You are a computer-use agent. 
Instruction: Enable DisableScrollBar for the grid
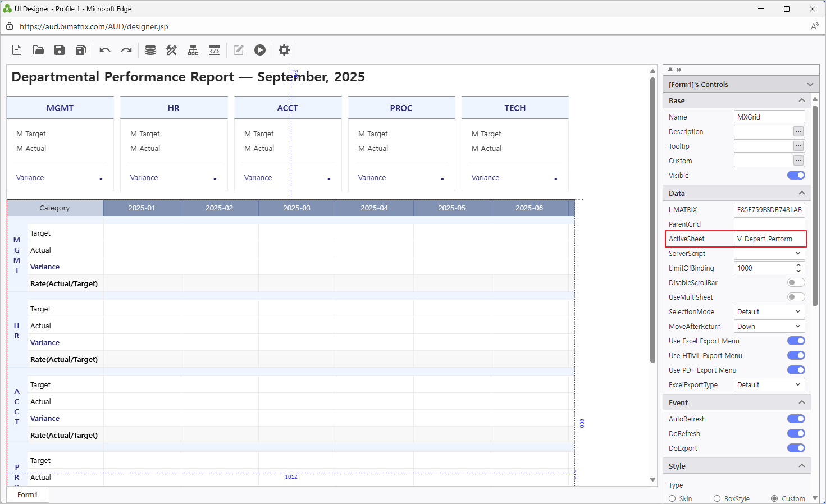coord(796,282)
